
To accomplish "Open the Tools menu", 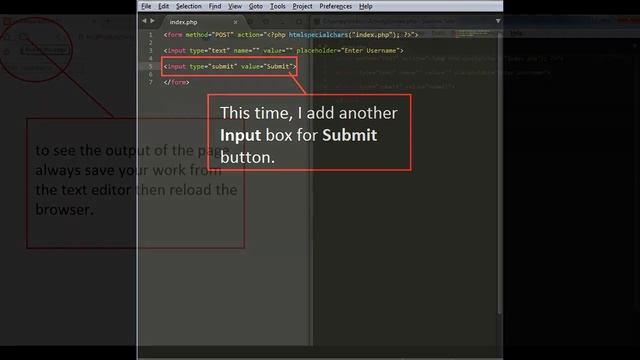I will click(x=278, y=6).
